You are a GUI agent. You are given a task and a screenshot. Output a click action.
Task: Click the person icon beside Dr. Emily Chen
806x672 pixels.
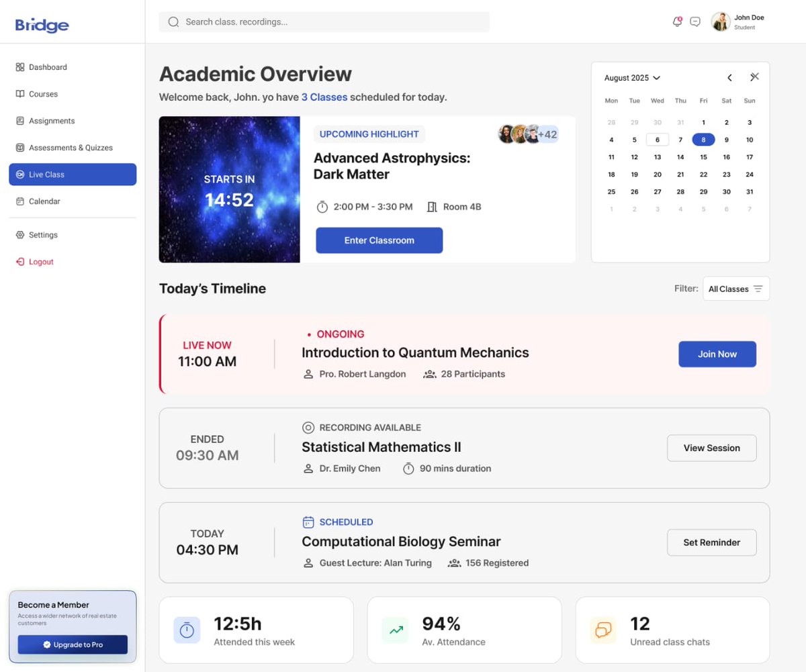point(308,469)
